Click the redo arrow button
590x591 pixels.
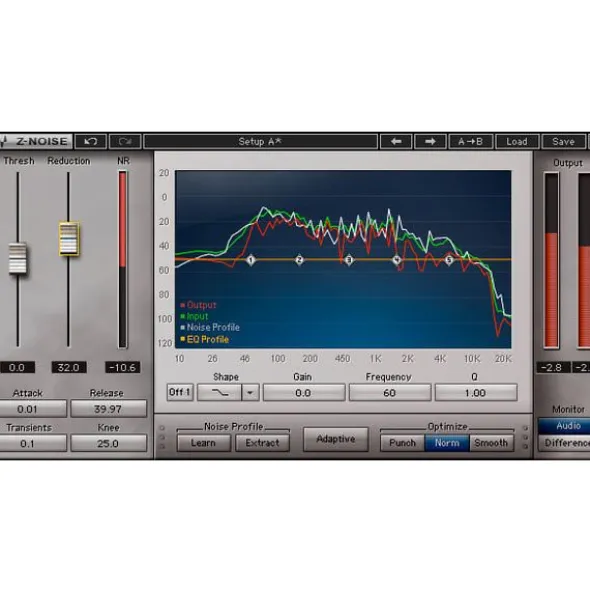[125, 141]
